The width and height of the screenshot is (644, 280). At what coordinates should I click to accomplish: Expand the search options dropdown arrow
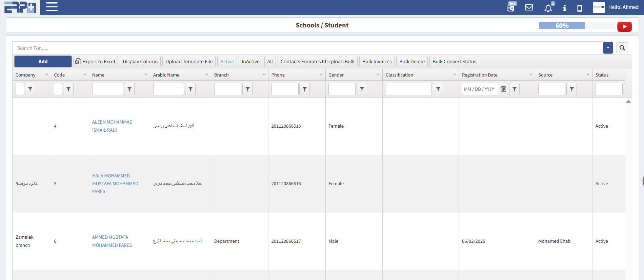coord(608,48)
